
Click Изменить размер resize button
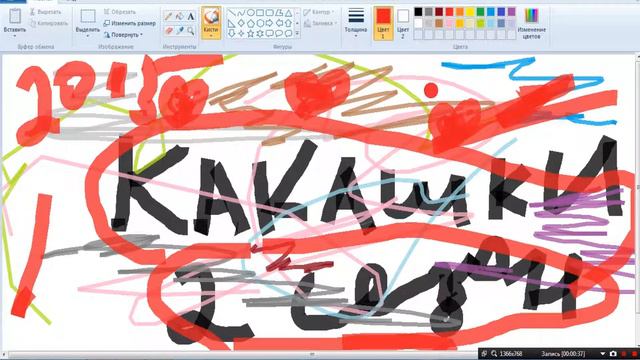tap(129, 24)
